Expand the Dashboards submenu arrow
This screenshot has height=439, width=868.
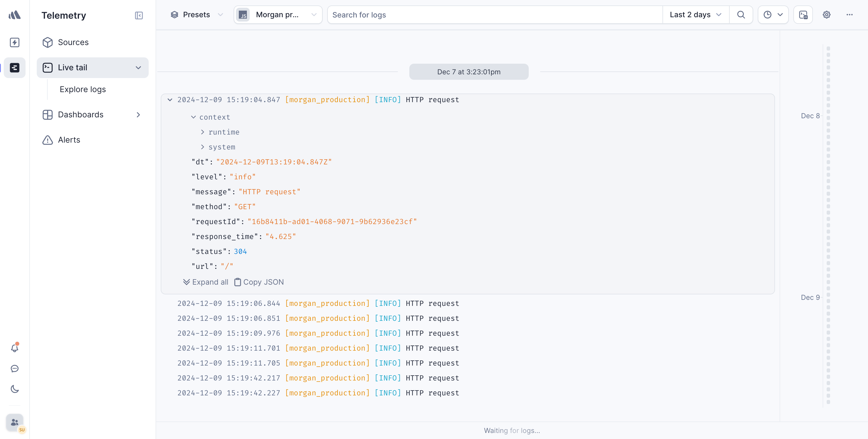(x=138, y=115)
